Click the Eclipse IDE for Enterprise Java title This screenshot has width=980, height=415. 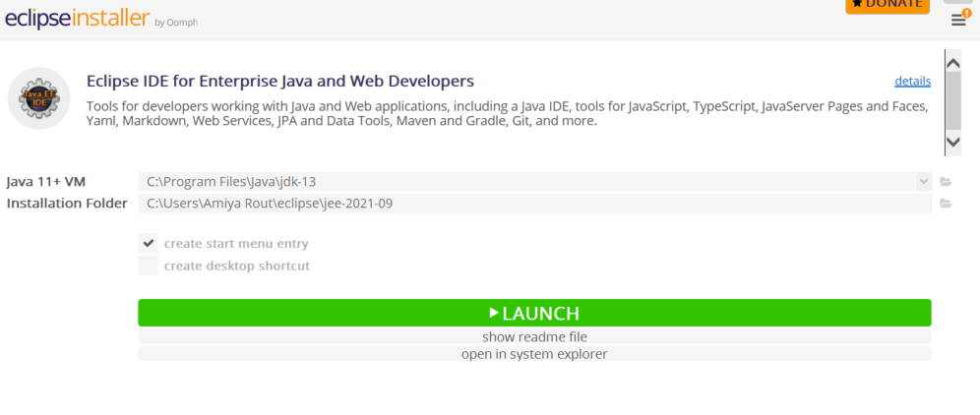[x=280, y=82]
